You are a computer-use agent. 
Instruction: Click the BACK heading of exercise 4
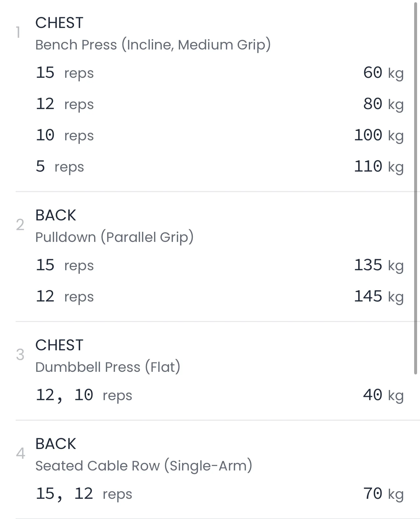55,444
